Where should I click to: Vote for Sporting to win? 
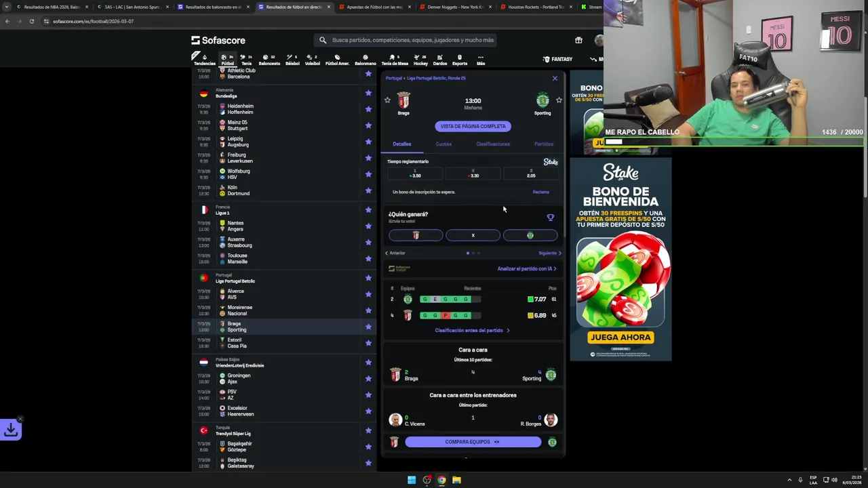[x=530, y=235]
